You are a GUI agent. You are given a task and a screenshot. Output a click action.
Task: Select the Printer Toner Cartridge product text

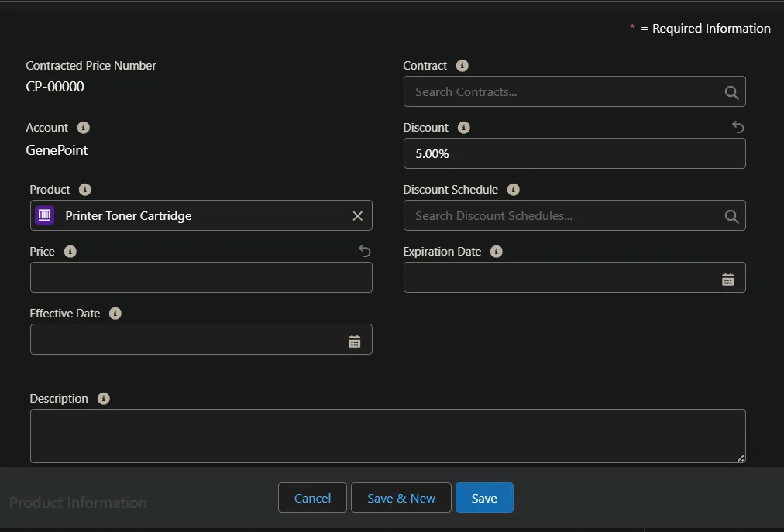pos(129,216)
